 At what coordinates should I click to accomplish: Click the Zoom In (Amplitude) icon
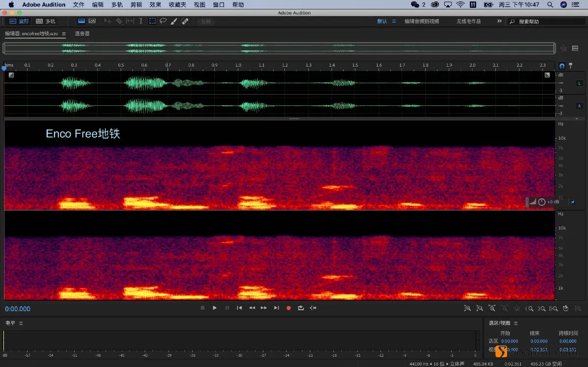point(467,308)
